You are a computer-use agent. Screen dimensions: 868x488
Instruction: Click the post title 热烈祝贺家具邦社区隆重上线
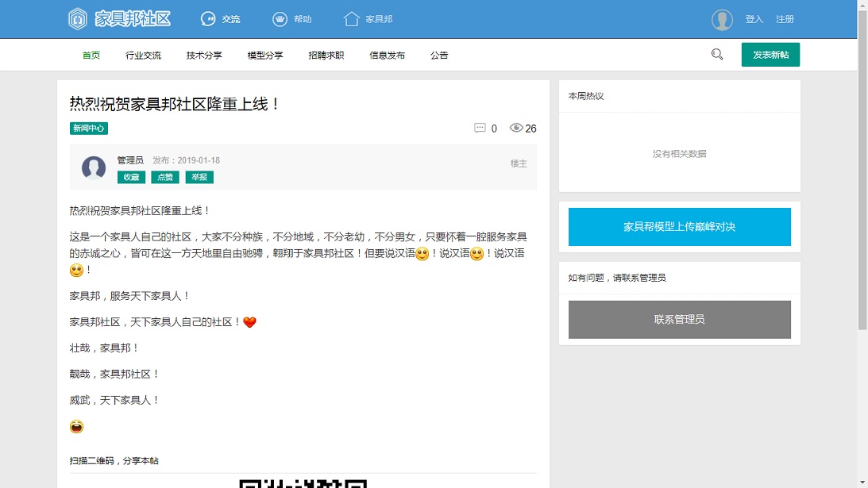175,103
